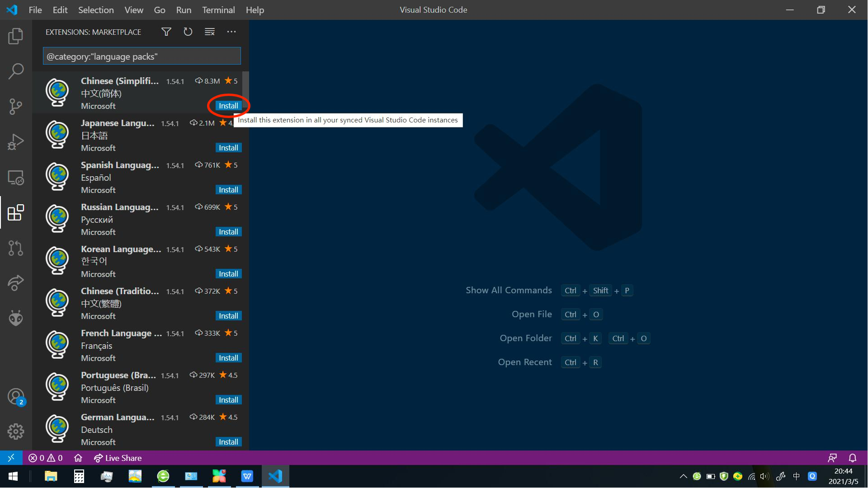Open the Edit menu
Screen dimensions: 868x488
(x=60, y=10)
